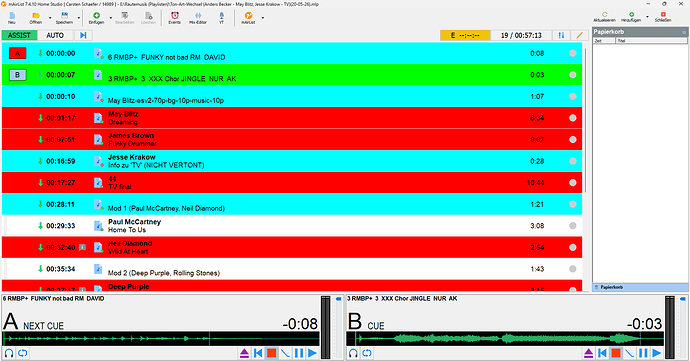The image size is (690, 361).
Task: Toggle status circle for May Blitz Dreaming
Action: click(573, 118)
